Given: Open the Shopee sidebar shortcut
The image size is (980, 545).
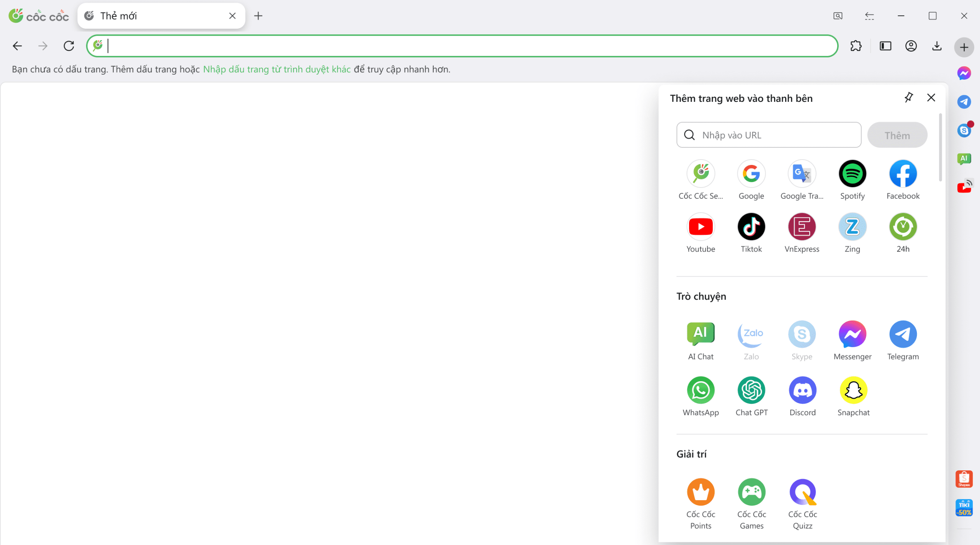Looking at the screenshot, I should pos(964,478).
